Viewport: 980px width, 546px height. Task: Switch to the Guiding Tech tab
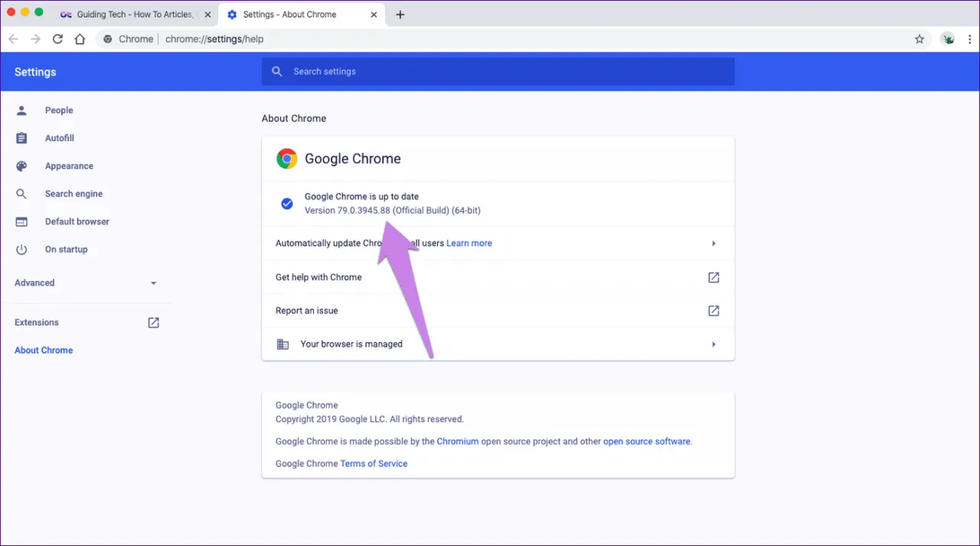pos(135,15)
